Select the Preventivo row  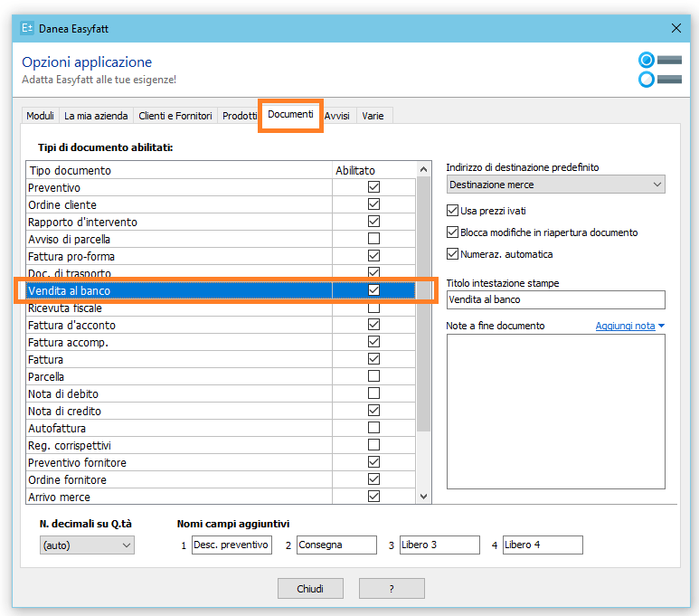(x=221, y=187)
